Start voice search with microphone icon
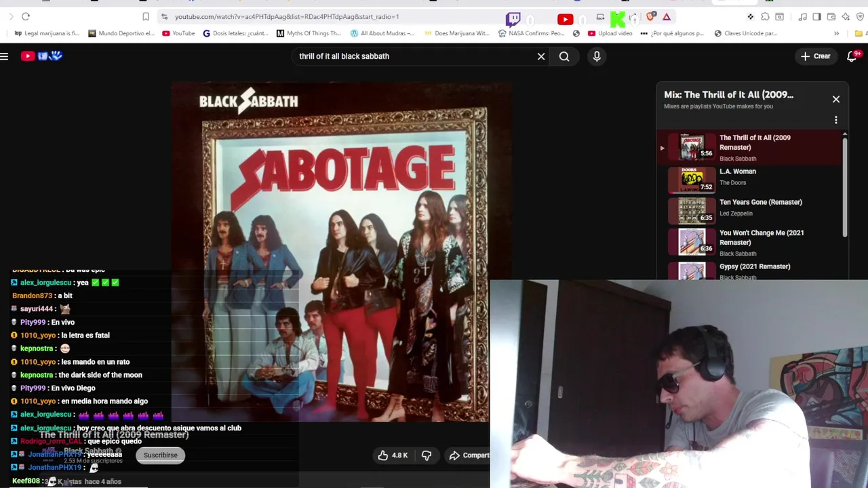Image resolution: width=868 pixels, height=488 pixels. pos(597,56)
